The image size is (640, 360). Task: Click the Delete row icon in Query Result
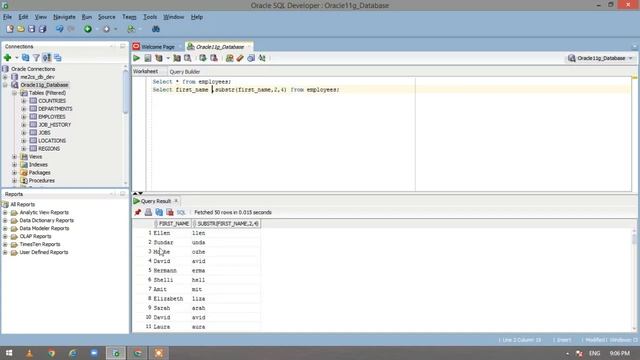[170, 212]
